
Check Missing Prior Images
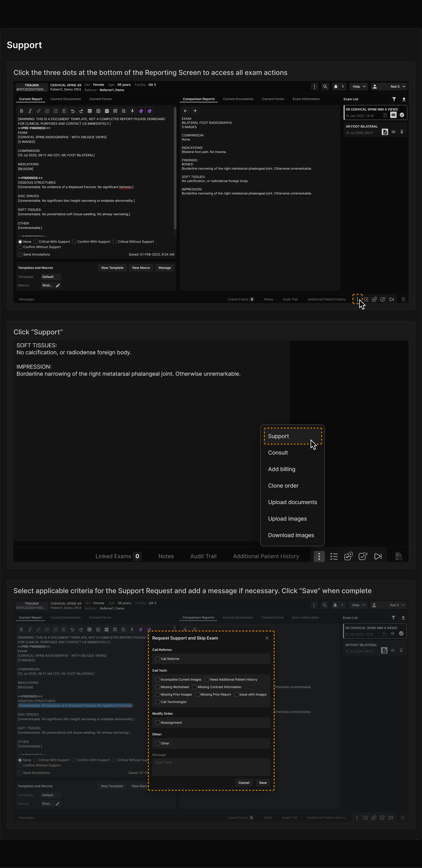click(x=157, y=694)
